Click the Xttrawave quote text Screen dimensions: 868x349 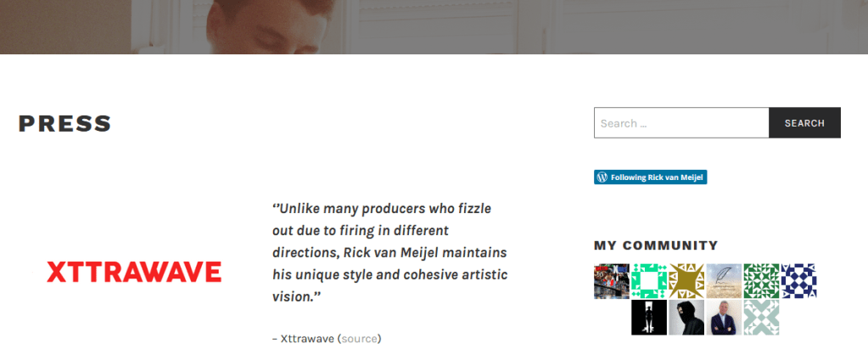[389, 252]
